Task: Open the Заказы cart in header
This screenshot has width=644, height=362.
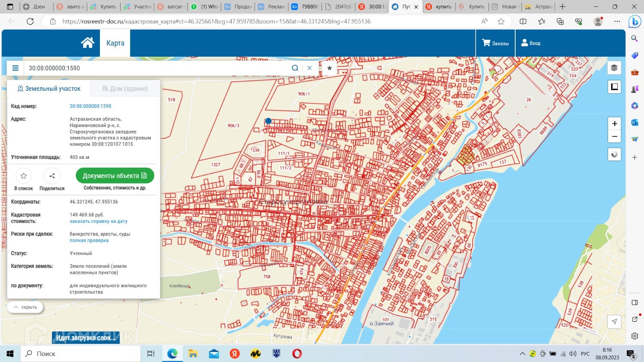Action: click(495, 43)
